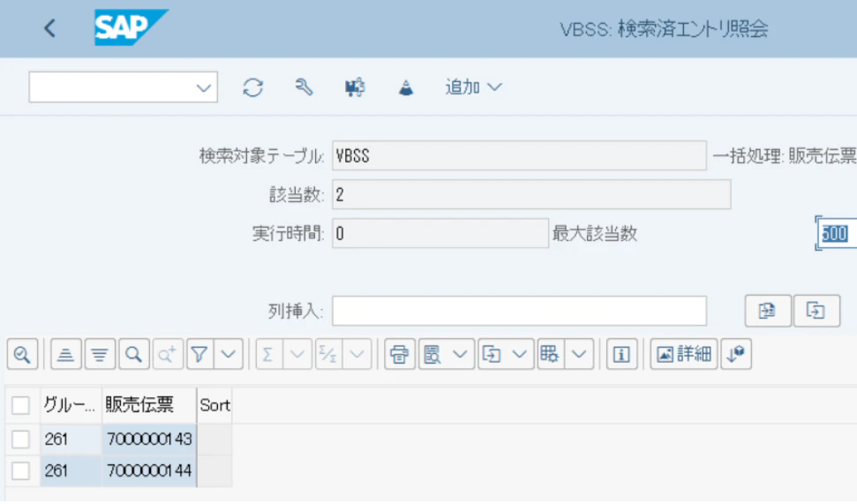Click the second button right of 列挿入

816,311
